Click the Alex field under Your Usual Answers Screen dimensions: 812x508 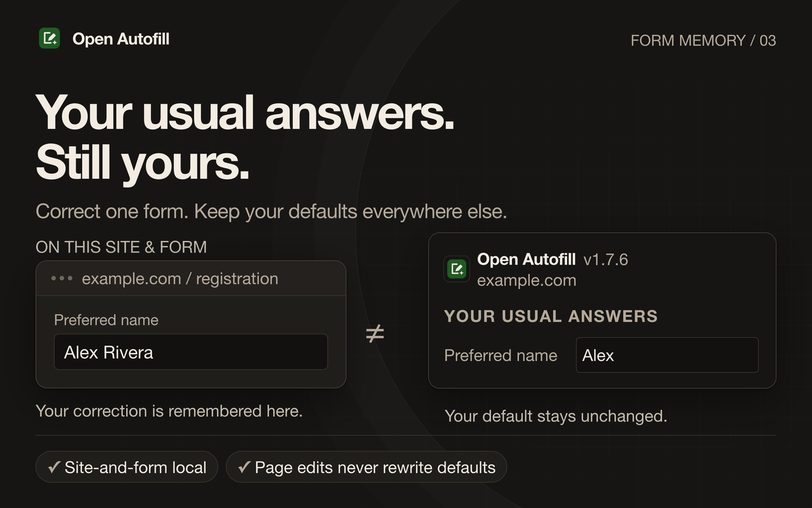point(667,355)
